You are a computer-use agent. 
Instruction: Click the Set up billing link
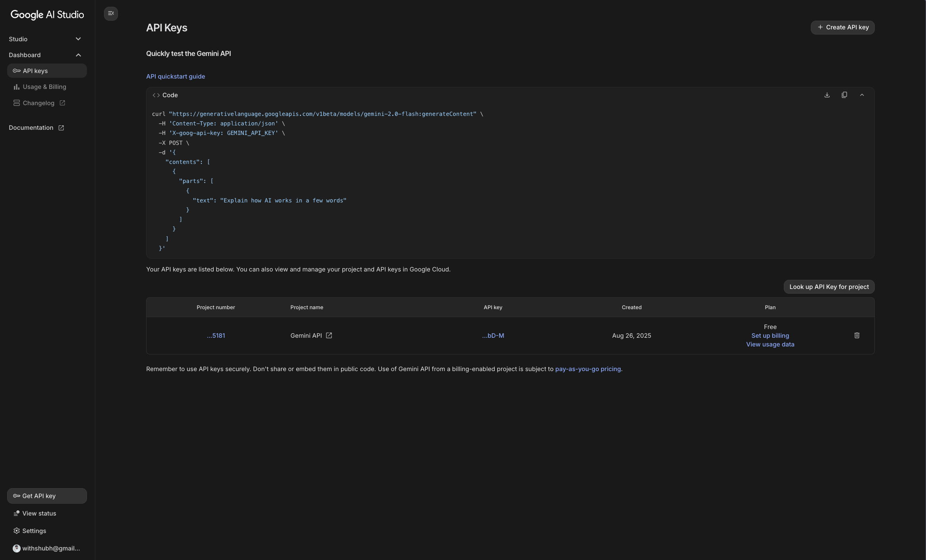[x=770, y=336]
